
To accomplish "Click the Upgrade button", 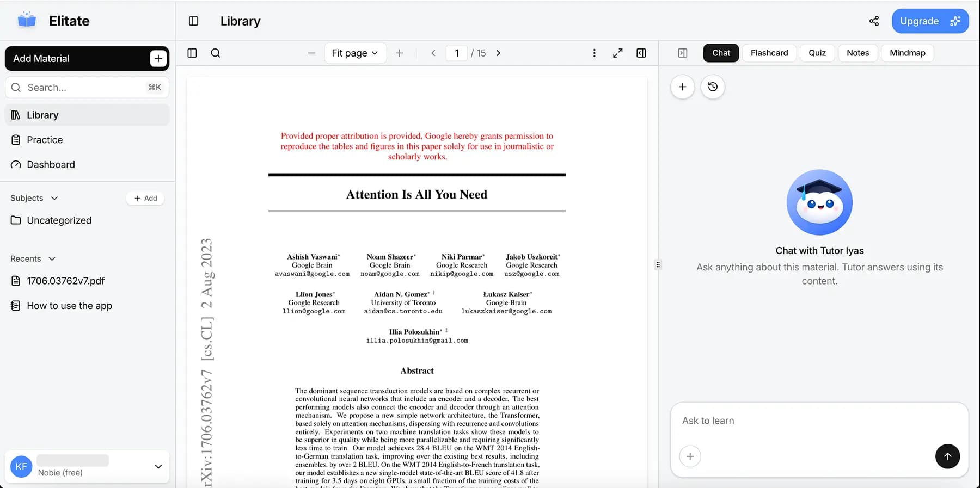I will (929, 21).
